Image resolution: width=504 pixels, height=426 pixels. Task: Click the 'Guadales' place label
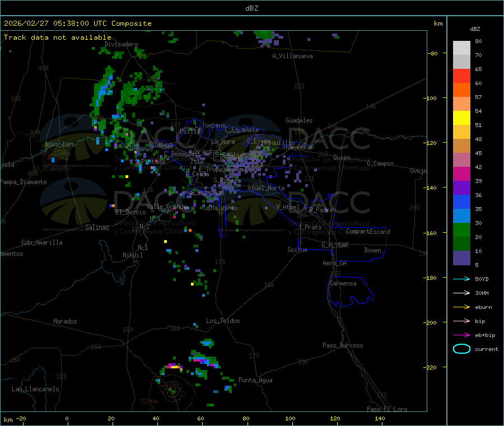pos(299,120)
